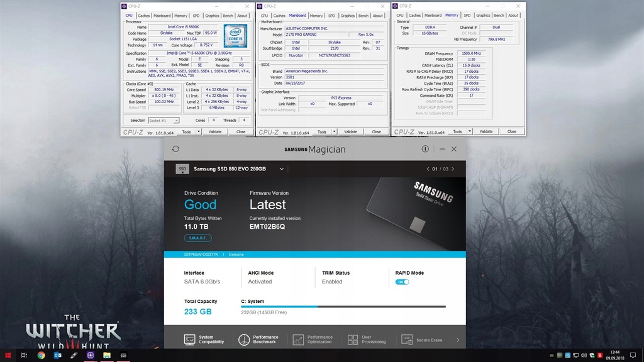Screen dimensions: 644x362
Task: Switch to Caches tab in first CPU-Z window
Action: click(144, 16)
